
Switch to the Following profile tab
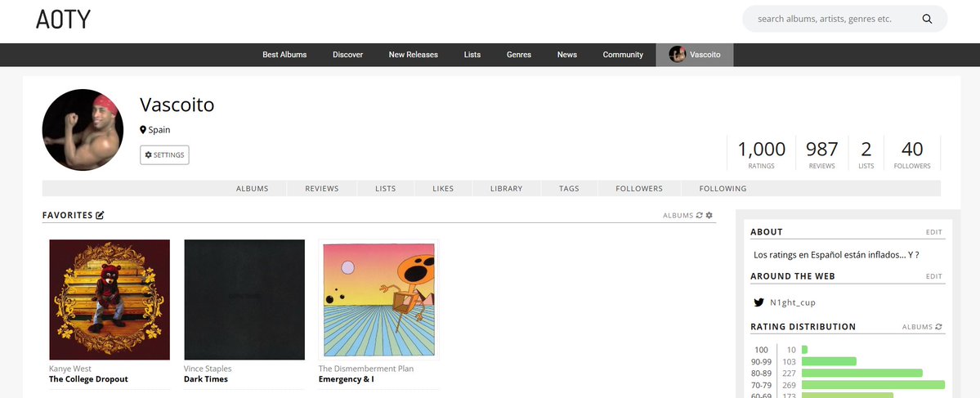coord(723,189)
